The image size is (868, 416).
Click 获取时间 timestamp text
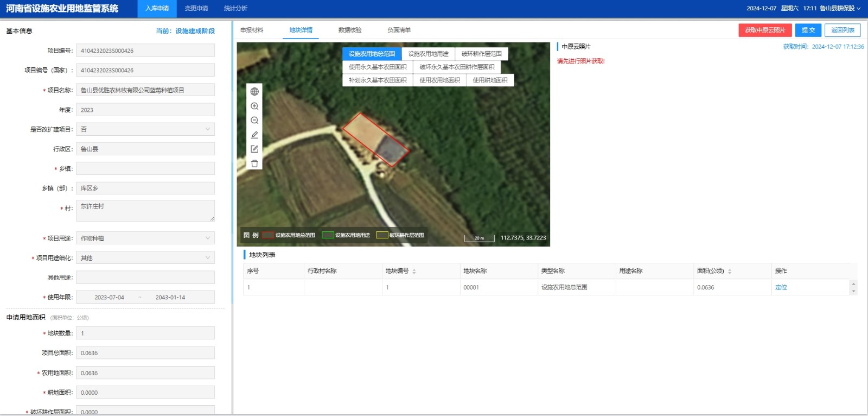[824, 47]
